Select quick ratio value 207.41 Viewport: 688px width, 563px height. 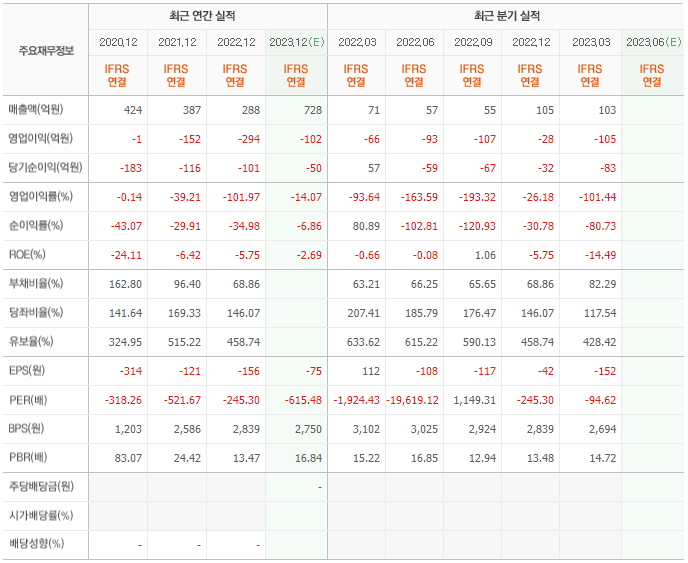point(363,313)
